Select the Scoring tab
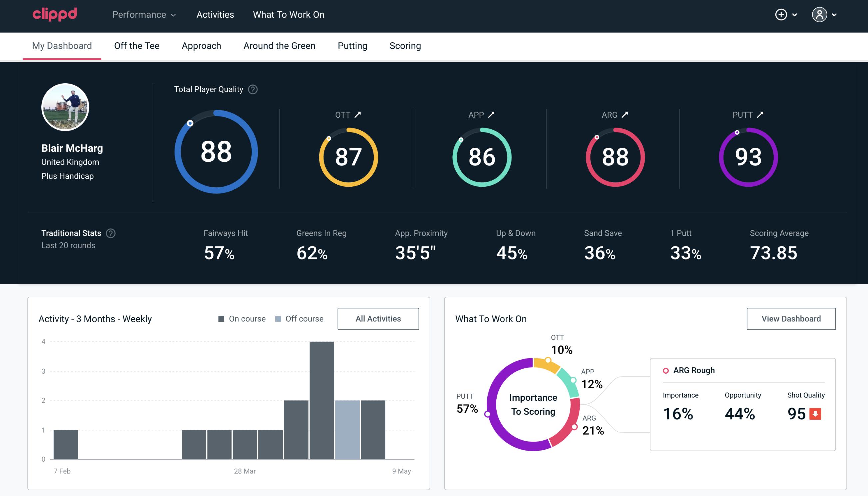The height and width of the screenshot is (496, 868). click(405, 45)
